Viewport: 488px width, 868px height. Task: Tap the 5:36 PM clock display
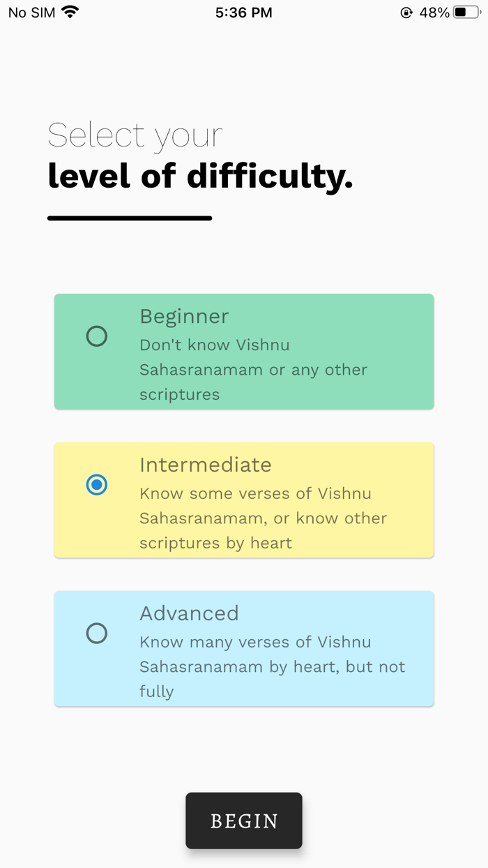click(x=244, y=12)
